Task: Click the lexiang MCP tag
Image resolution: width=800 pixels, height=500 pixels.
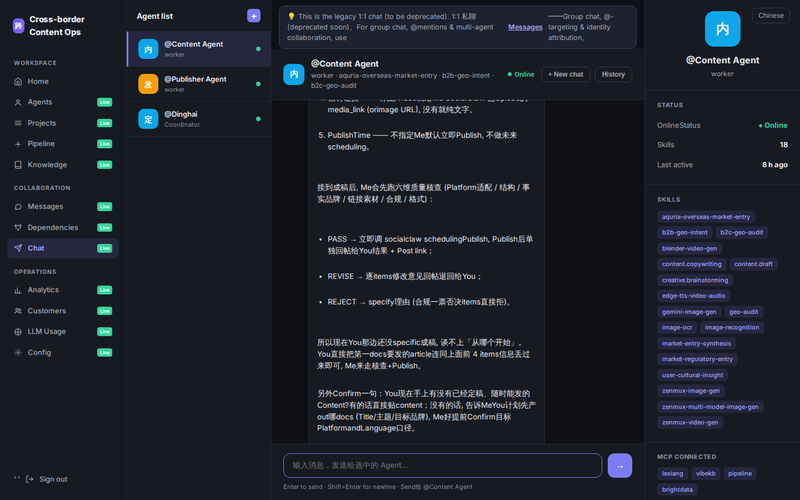Action: coord(672,474)
